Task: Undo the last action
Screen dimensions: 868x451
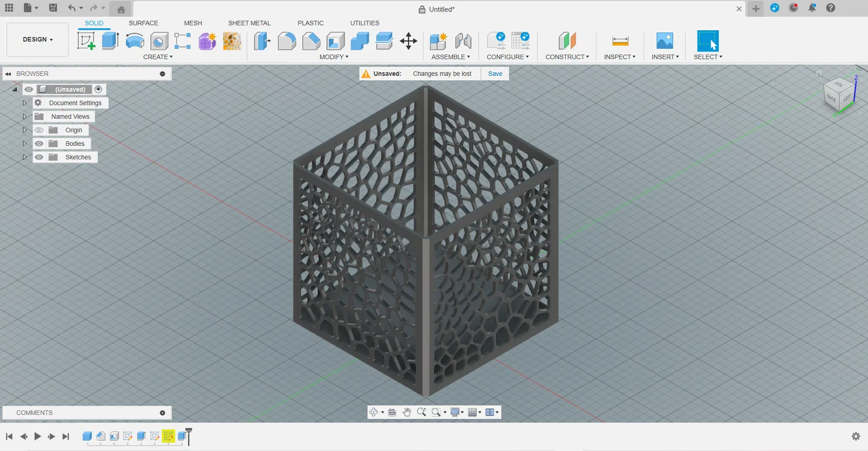Action: click(72, 8)
